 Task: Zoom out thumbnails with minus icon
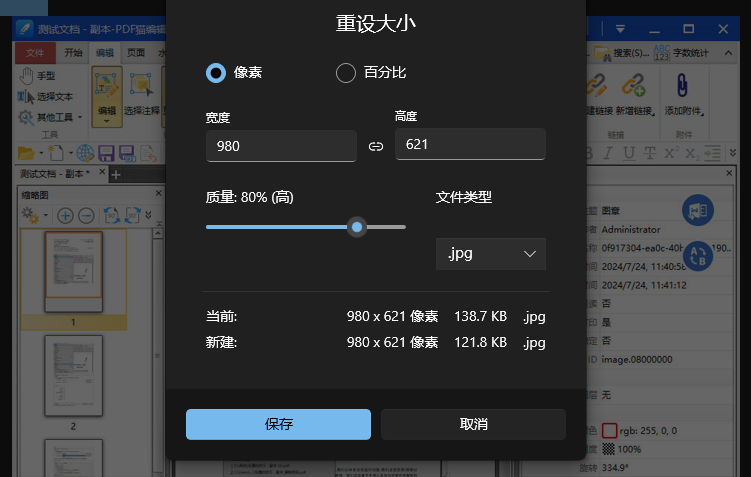point(86,215)
